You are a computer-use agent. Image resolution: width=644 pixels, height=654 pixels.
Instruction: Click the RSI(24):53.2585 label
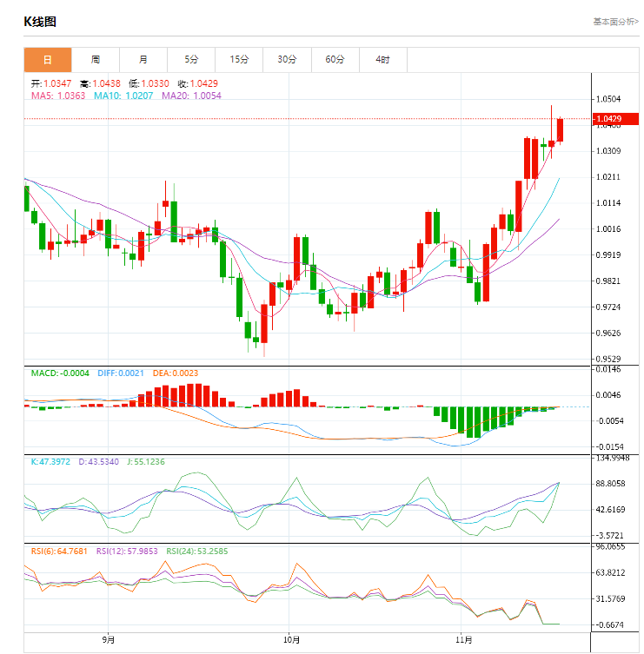pyautogui.click(x=197, y=552)
